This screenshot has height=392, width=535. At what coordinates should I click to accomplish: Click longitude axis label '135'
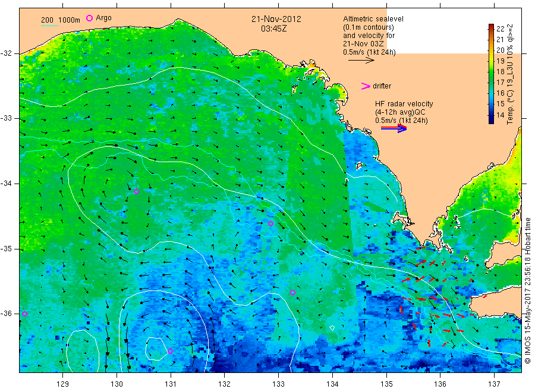click(386, 384)
